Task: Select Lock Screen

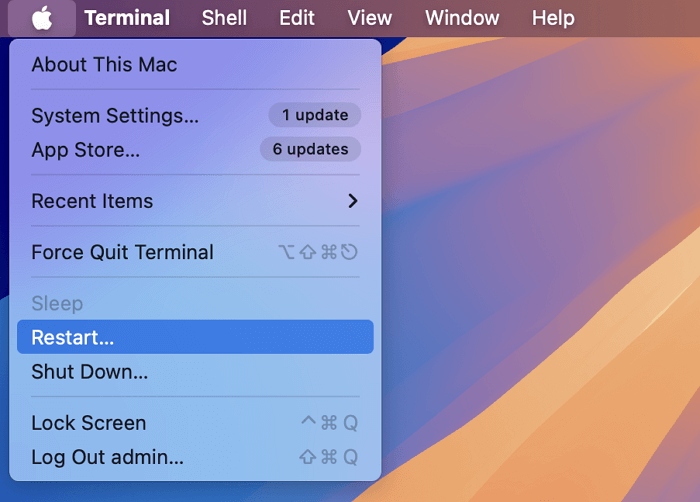Action: (x=88, y=423)
